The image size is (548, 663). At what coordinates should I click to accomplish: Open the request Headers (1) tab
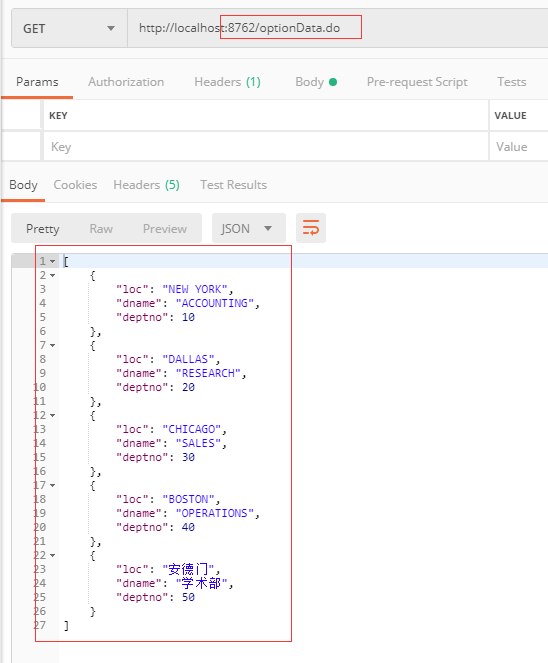(227, 82)
